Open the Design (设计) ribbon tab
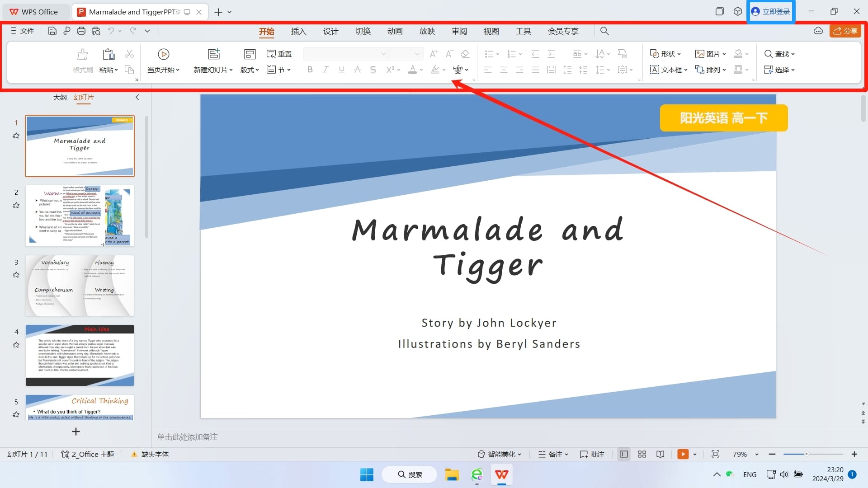The width and height of the screenshot is (868, 488). 330,31
